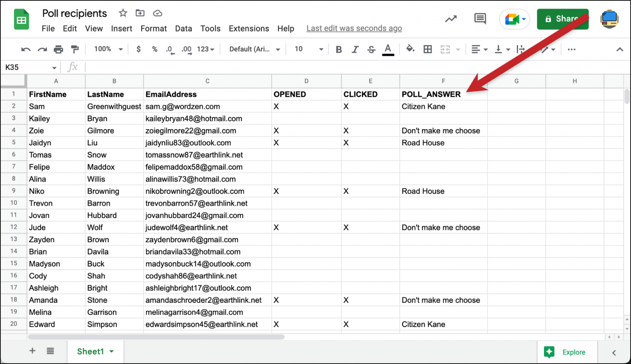
Task: Open the Sheet1 tab menu
Action: [111, 351]
